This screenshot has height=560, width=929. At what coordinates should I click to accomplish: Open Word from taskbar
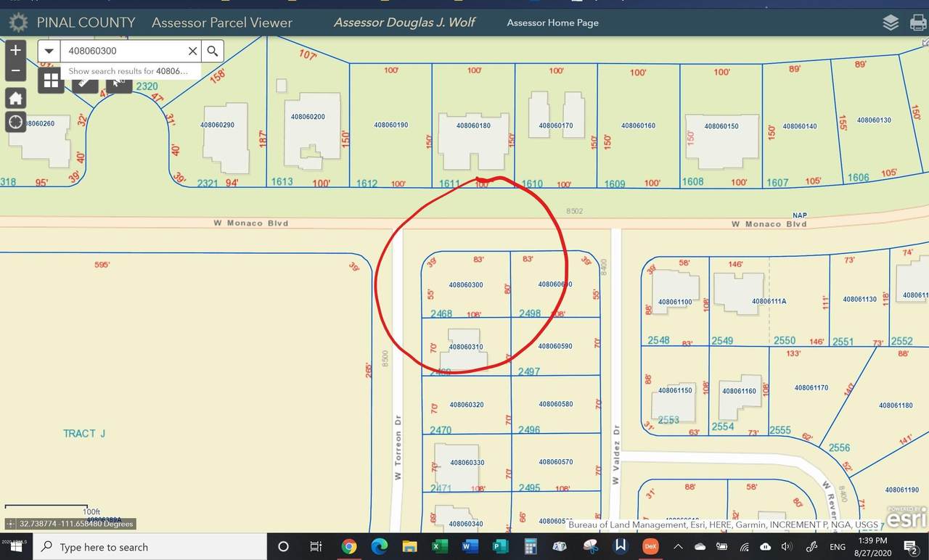pyautogui.click(x=470, y=547)
